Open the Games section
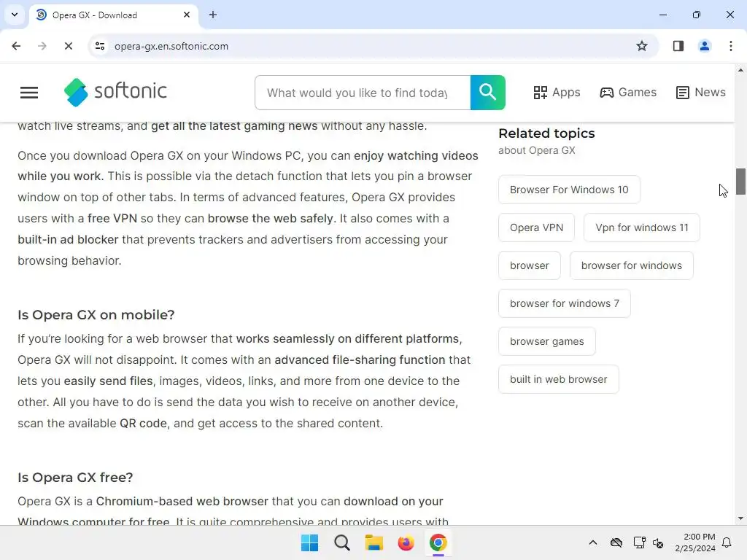747x560 pixels. coord(628,93)
